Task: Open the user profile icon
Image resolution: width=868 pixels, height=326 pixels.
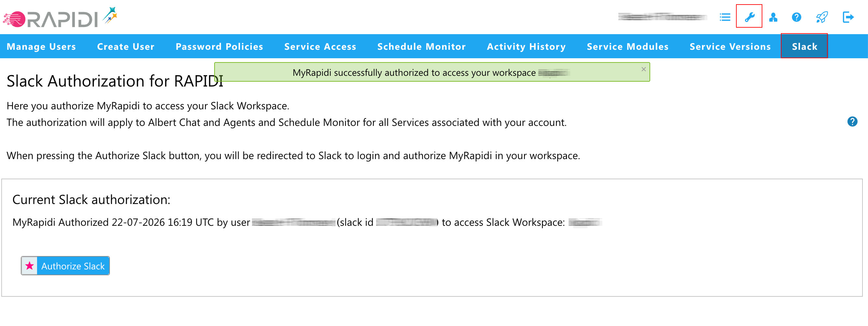Action: tap(773, 17)
